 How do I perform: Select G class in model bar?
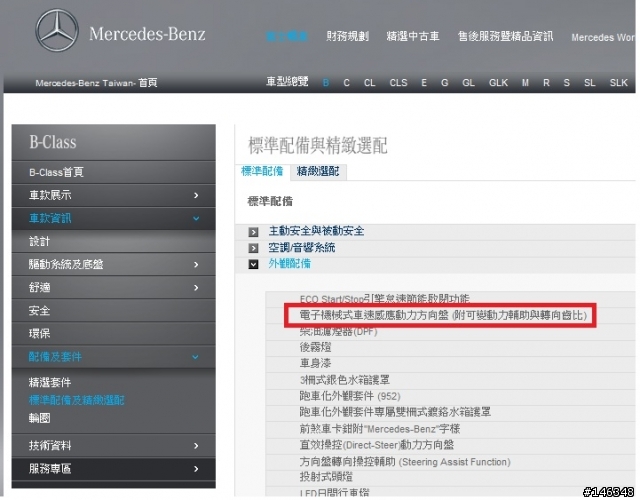pos(444,83)
